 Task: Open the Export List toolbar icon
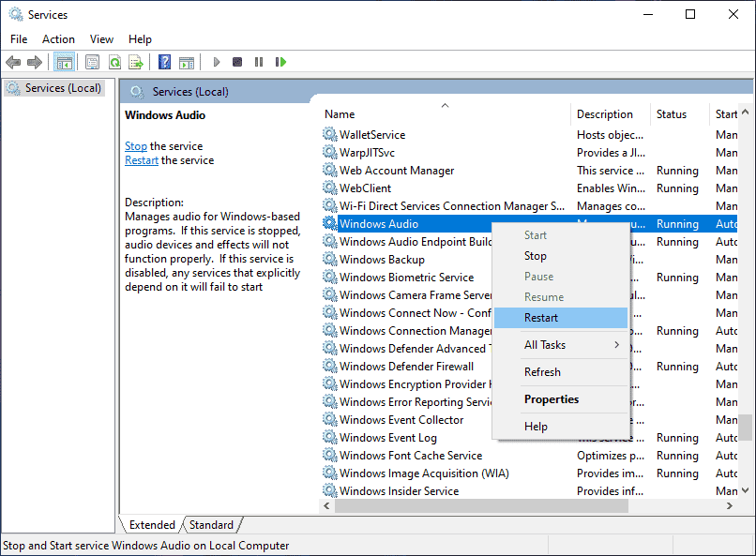(x=137, y=62)
